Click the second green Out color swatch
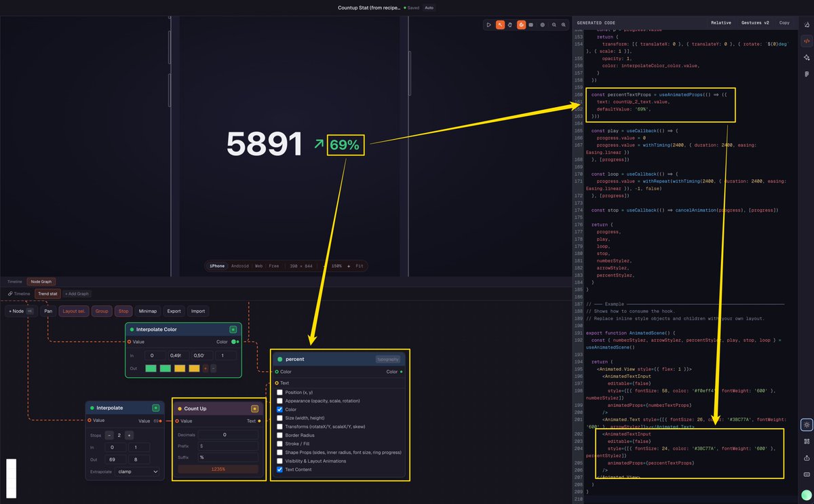 click(165, 368)
